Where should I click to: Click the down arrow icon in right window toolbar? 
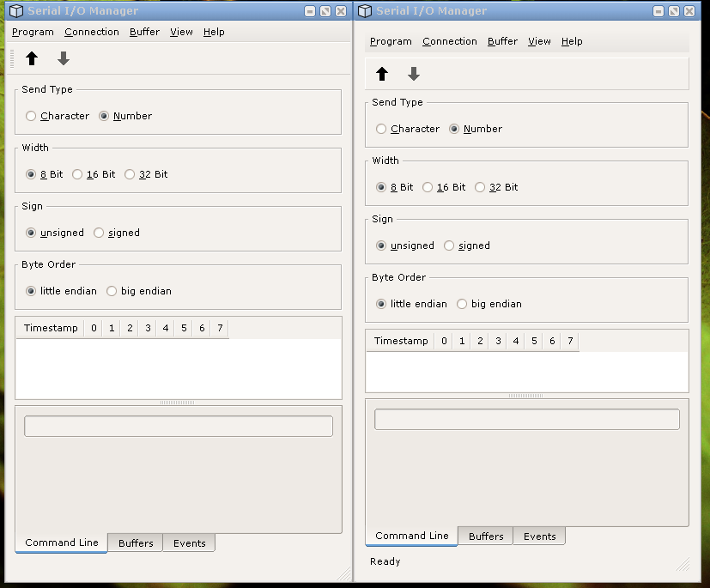pyautogui.click(x=414, y=74)
